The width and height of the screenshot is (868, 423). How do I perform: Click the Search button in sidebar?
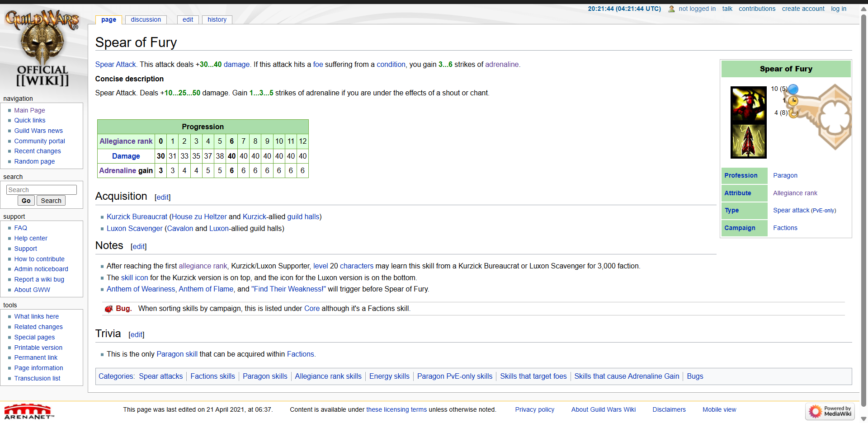tap(51, 201)
